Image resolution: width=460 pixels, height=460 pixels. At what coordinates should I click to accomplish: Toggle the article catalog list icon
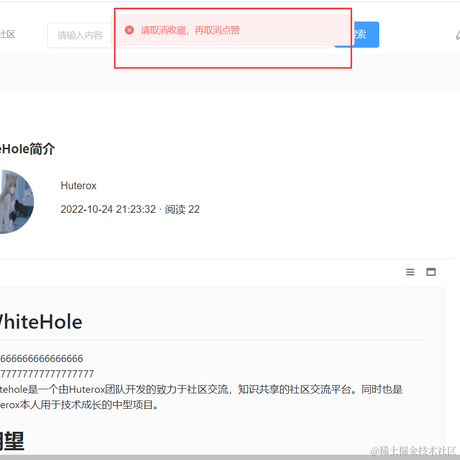(x=410, y=272)
